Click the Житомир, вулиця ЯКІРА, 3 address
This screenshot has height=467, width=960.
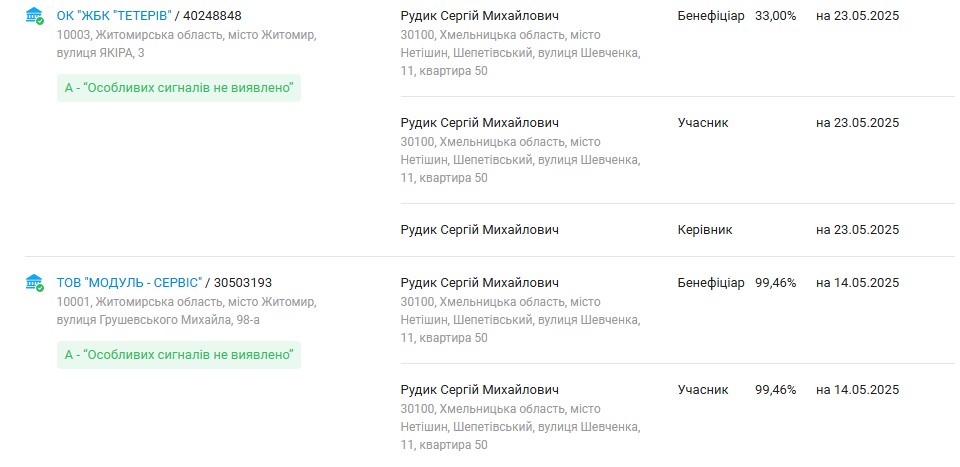[x=187, y=43]
